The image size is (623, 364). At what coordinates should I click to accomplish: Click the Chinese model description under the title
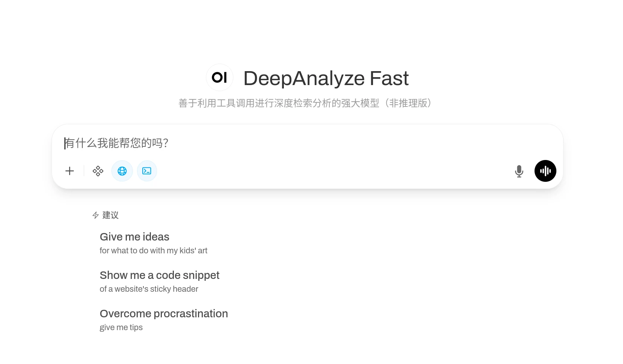(305, 103)
